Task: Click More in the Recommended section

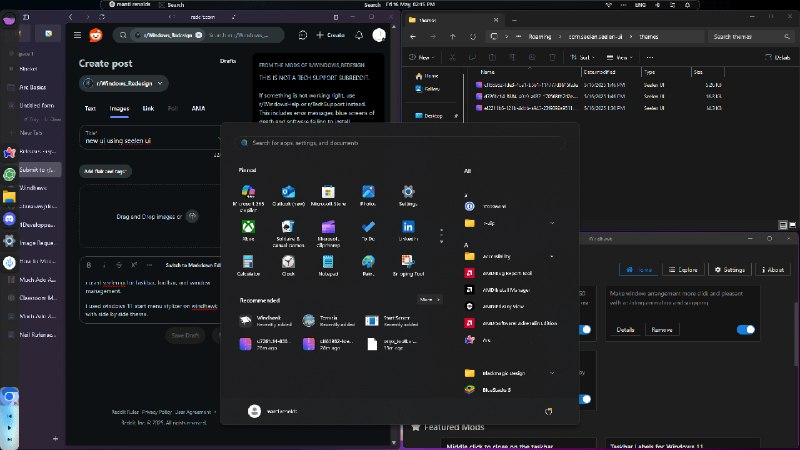Action: click(429, 299)
